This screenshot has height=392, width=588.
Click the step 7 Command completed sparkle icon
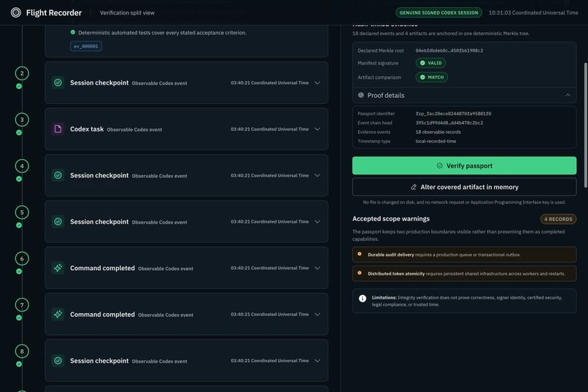58,315
